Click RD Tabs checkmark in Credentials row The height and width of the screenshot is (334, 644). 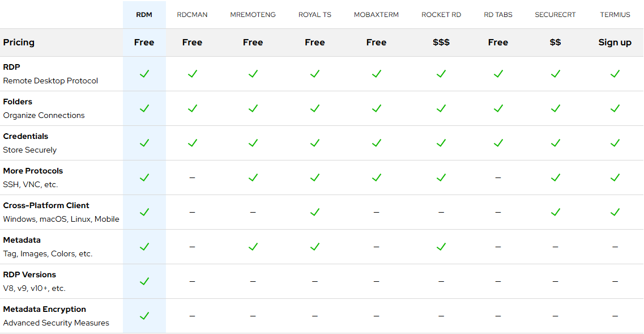[498, 143]
